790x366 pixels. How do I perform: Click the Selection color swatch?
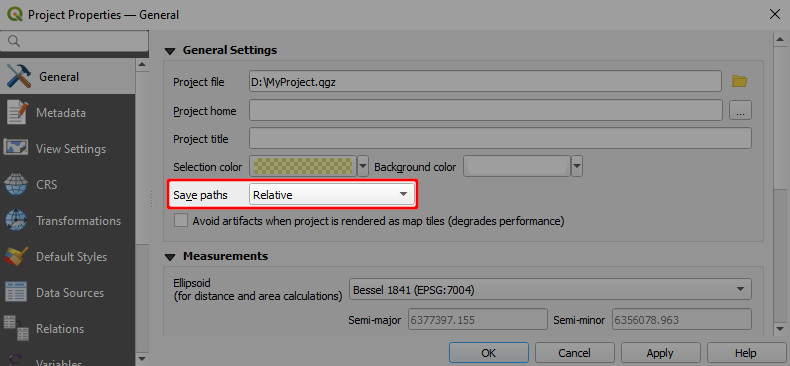click(x=303, y=166)
